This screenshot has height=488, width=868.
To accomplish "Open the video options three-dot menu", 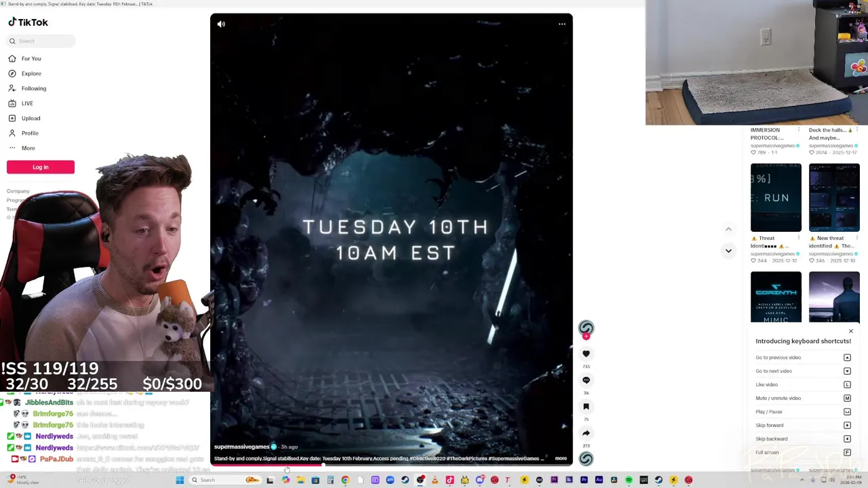I will pos(562,24).
